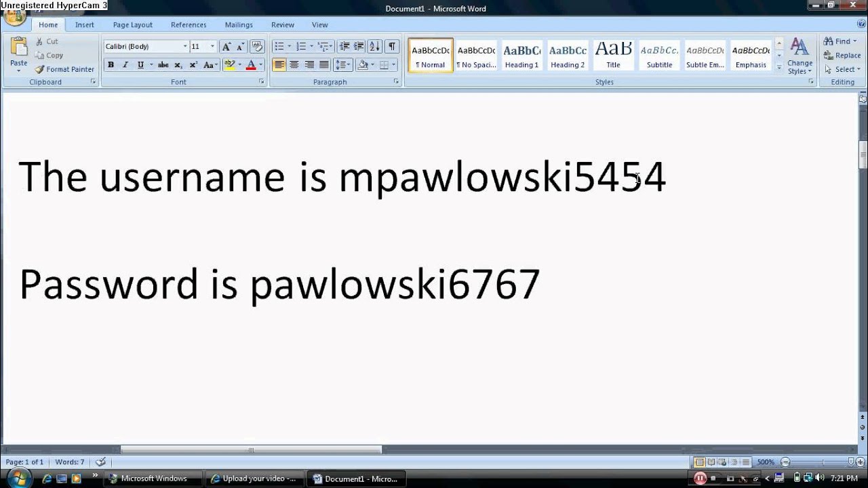This screenshot has width=868, height=488.
Task: Shrink the font size
Action: click(x=240, y=46)
